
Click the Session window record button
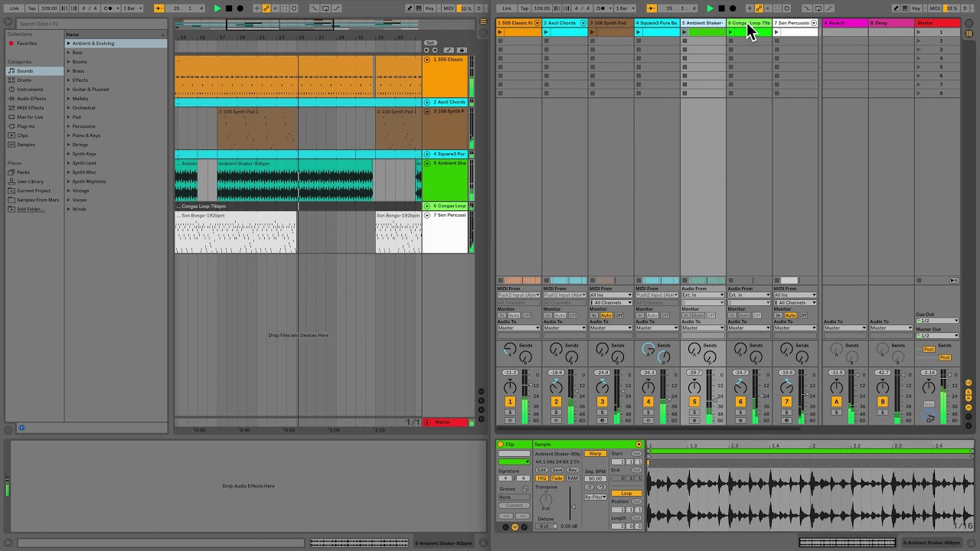(x=733, y=8)
